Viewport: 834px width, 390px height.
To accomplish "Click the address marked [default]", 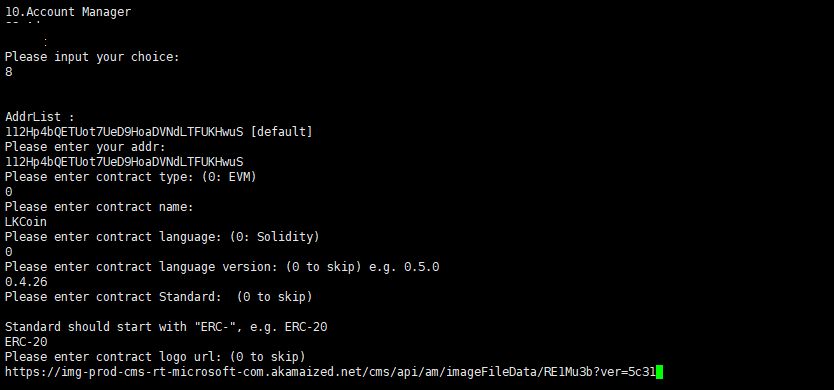I will [124, 131].
